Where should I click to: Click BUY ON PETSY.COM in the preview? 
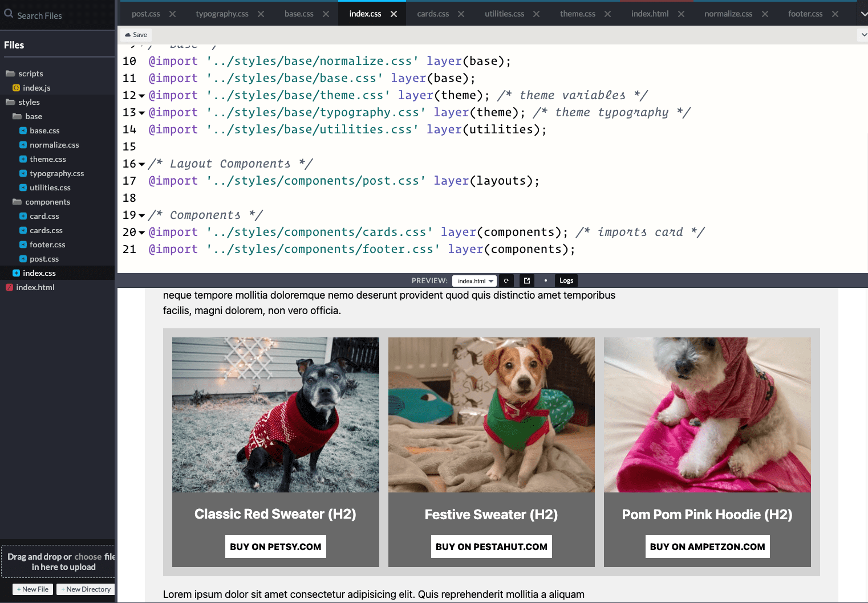point(275,546)
